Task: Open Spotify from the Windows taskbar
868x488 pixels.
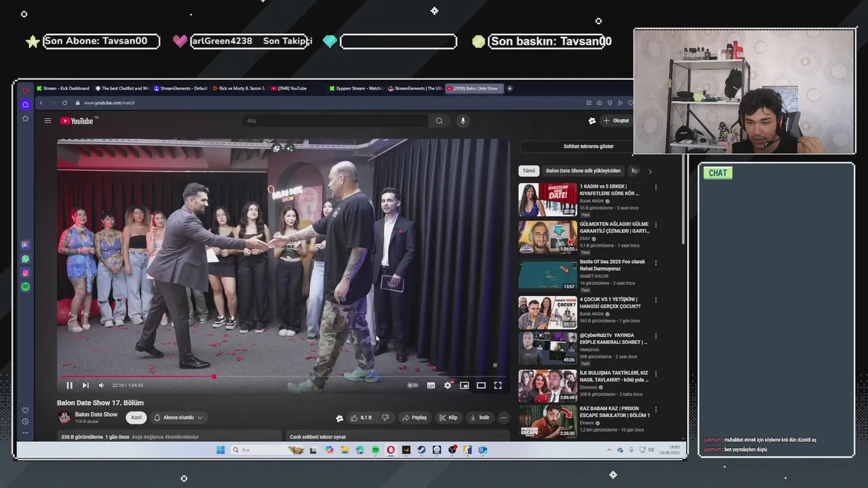Action: coord(375,450)
